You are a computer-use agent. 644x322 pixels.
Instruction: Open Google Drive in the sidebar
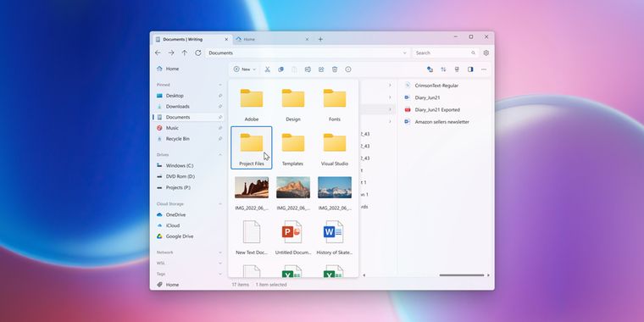pos(189,236)
